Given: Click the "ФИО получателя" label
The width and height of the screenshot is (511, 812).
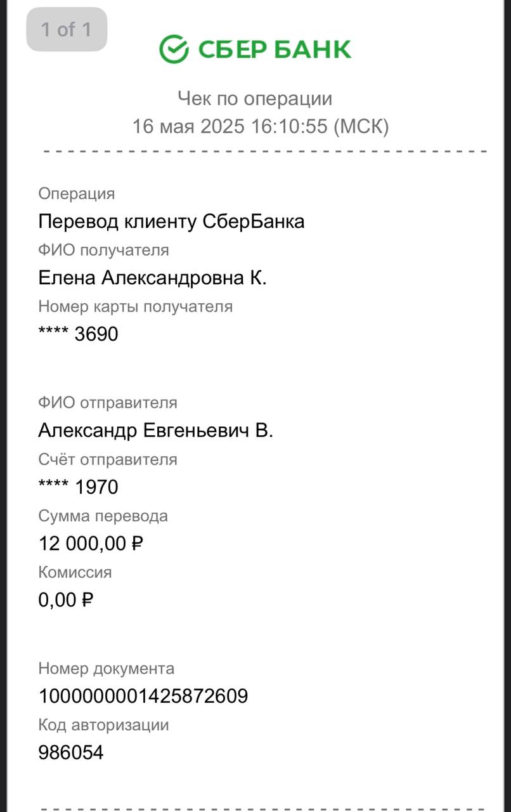Looking at the screenshot, I should coord(104,250).
